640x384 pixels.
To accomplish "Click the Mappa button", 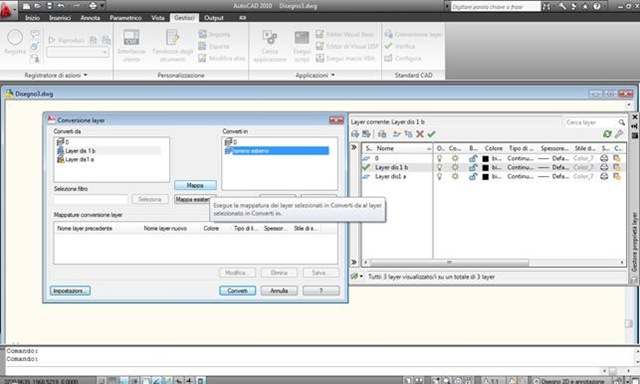I will point(195,185).
